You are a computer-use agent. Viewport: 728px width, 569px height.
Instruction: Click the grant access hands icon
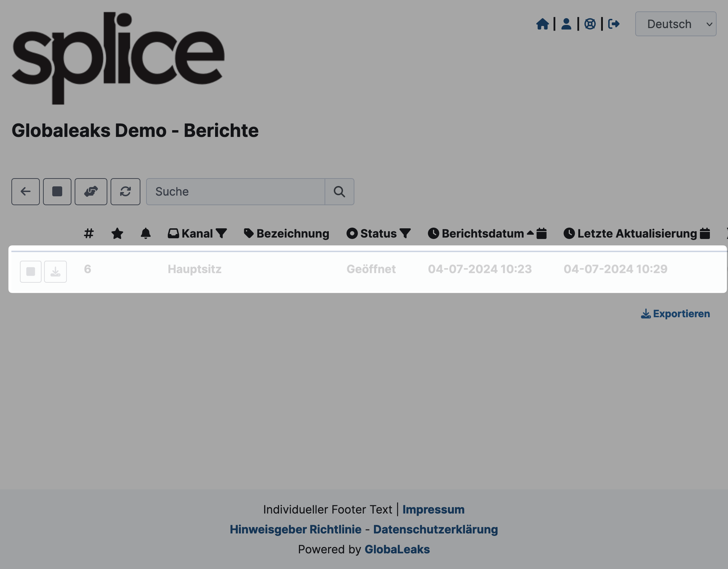[91, 192]
